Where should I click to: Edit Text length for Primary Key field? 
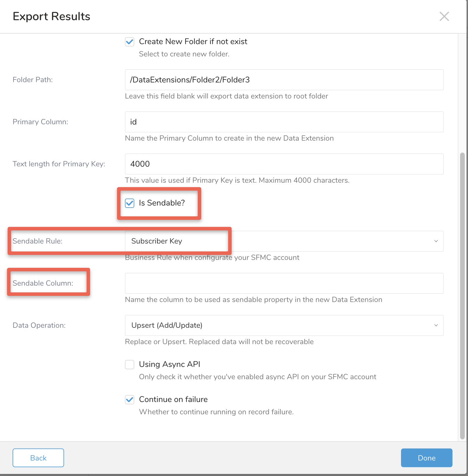(284, 164)
